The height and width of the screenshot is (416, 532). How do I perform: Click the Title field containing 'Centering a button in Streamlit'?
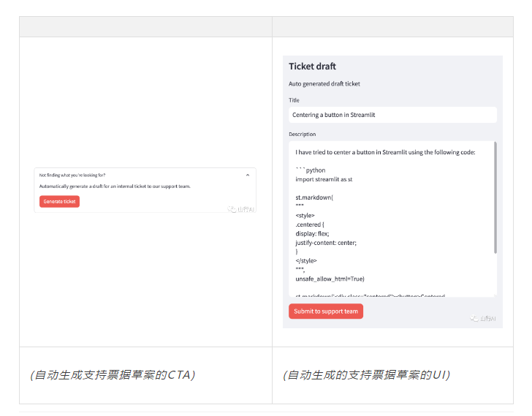pyautogui.click(x=392, y=115)
